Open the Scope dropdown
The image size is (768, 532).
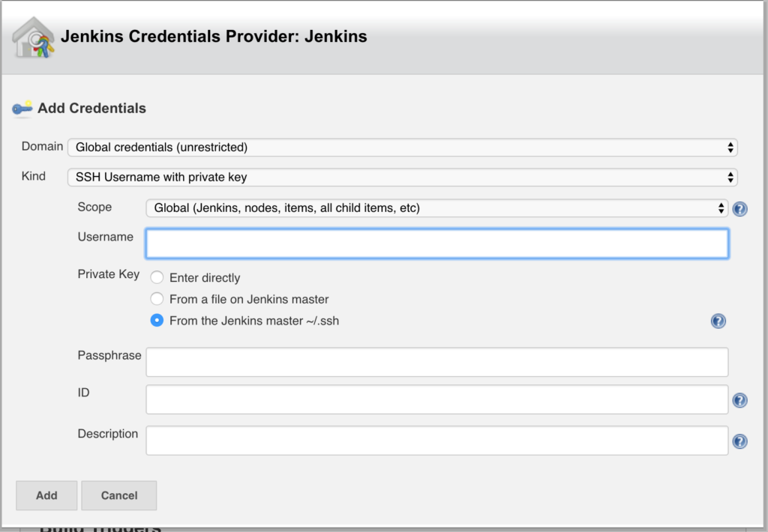tap(437, 208)
